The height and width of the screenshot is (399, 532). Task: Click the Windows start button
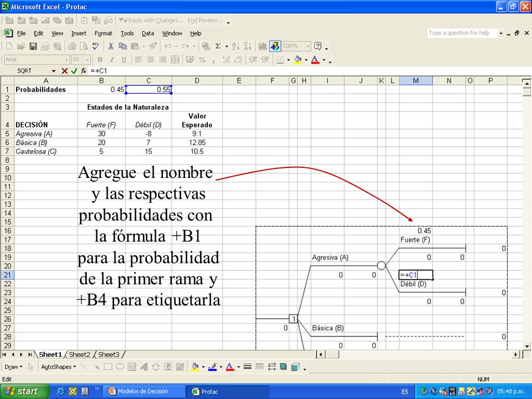click(24, 391)
